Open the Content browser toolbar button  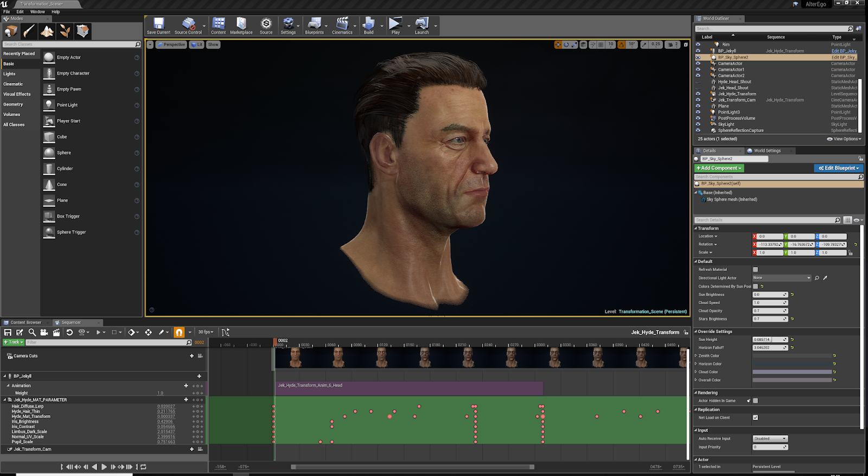click(x=219, y=26)
